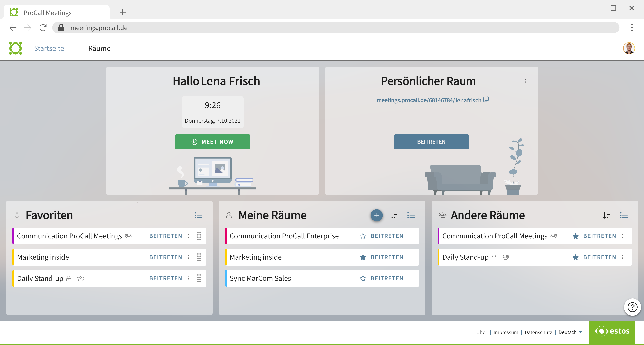Open Lena Frisch profile avatar
The height and width of the screenshot is (345, 644).
click(x=629, y=48)
